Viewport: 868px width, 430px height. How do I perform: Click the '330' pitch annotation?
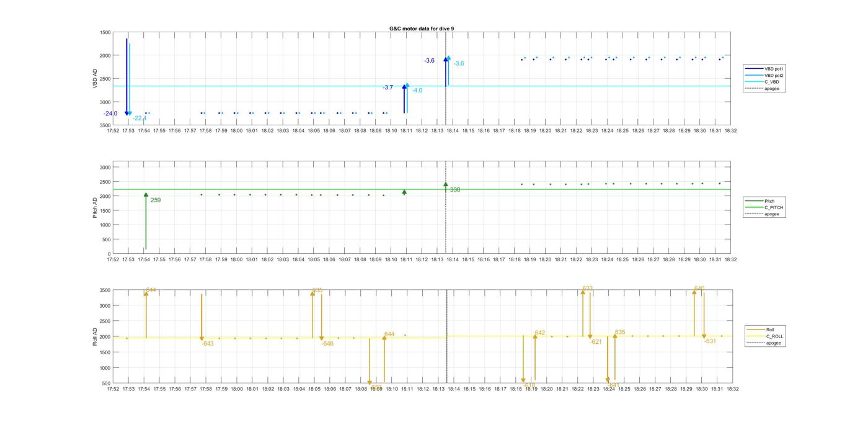pos(455,190)
